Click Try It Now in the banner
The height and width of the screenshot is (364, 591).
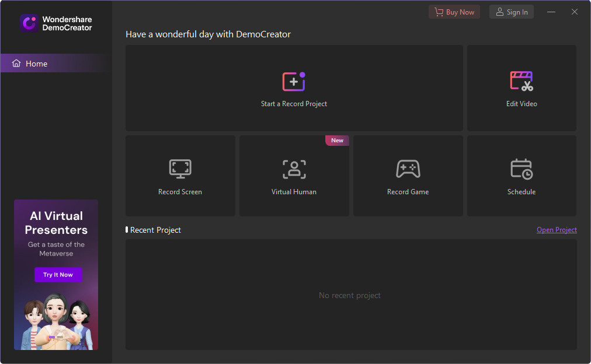58,275
